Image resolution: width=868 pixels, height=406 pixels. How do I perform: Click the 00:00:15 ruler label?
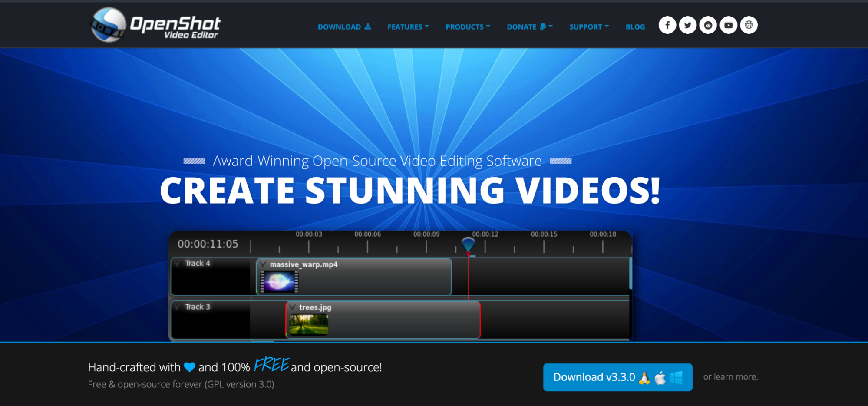click(x=544, y=234)
